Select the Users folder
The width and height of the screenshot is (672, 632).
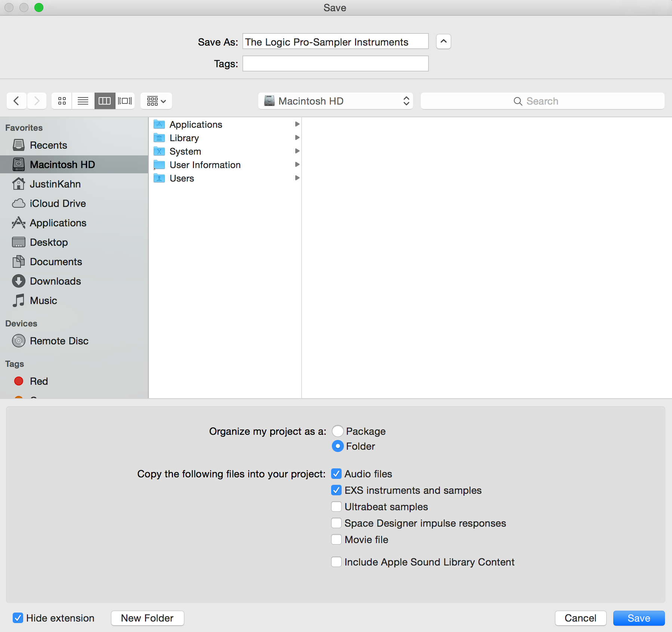click(225, 178)
